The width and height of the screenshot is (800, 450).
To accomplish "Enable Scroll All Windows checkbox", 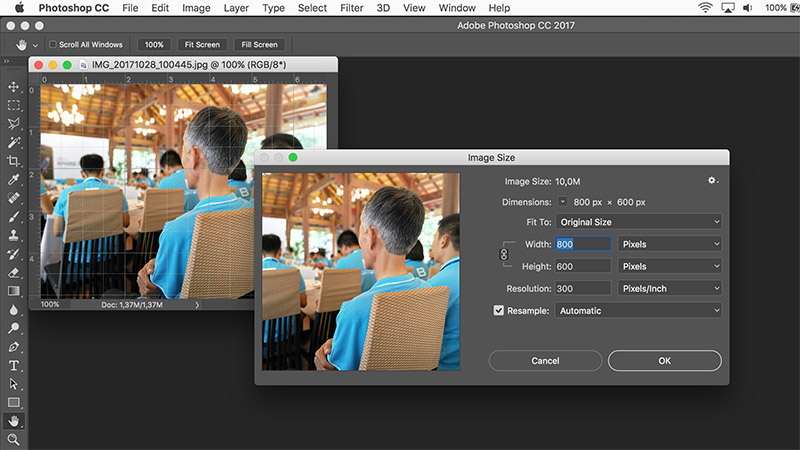I will tap(53, 45).
